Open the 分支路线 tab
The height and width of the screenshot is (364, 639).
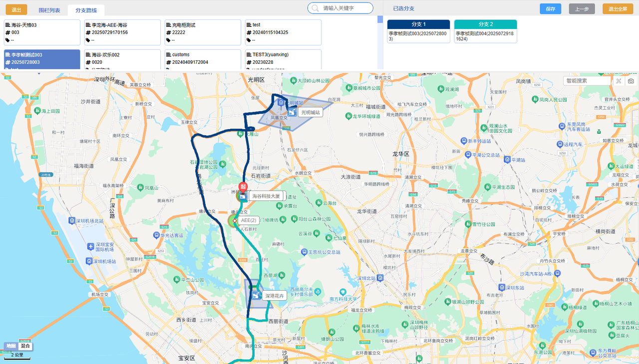(86, 10)
